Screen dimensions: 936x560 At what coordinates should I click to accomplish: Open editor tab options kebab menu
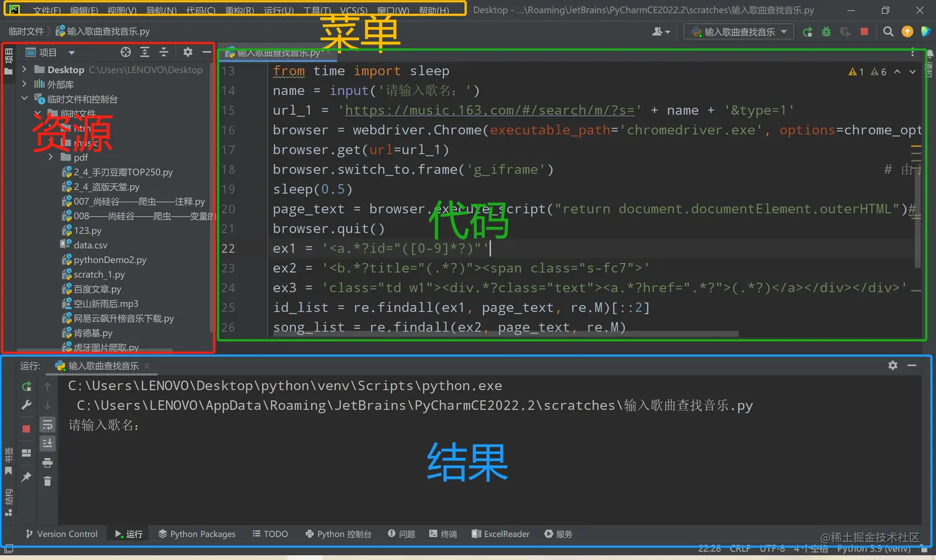(x=912, y=53)
